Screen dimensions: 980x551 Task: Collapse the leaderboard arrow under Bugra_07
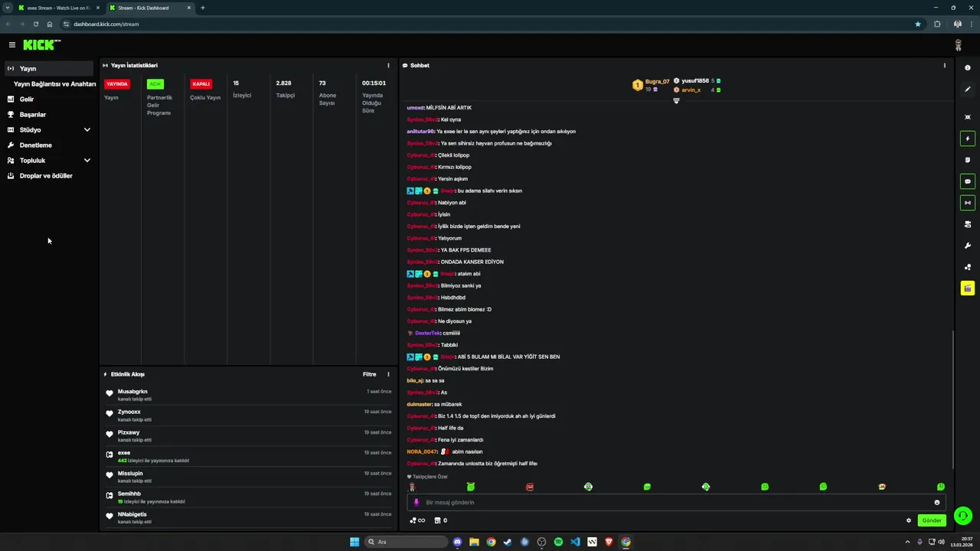pos(676,101)
